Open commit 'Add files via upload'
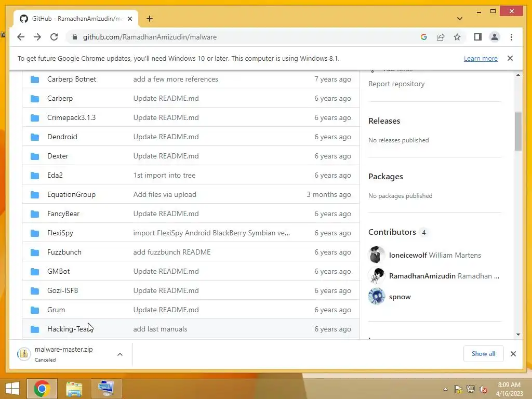Screen dimensions: 532x399 pos(165,194)
